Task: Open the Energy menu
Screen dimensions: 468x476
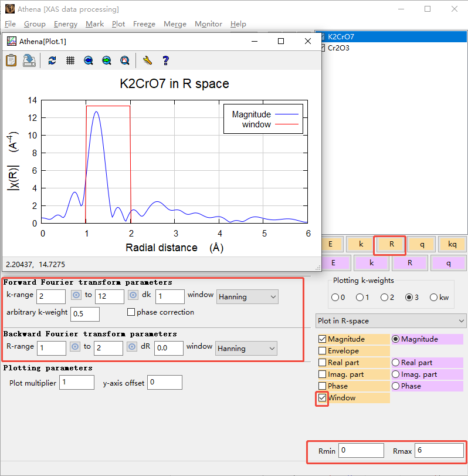Action: 65,24
